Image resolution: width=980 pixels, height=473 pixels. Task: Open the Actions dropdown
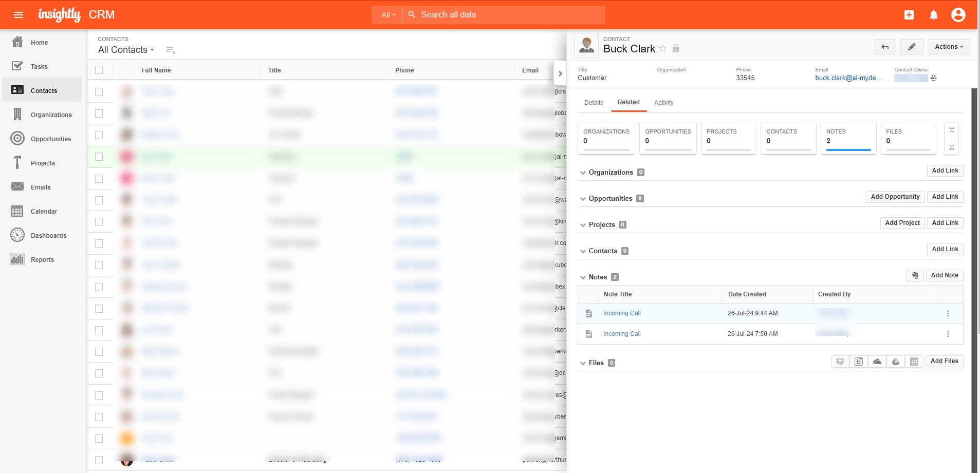(949, 47)
